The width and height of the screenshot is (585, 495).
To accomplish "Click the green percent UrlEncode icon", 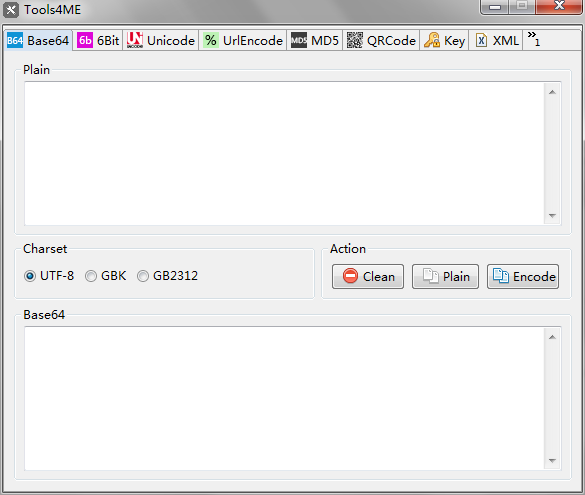I will 211,40.
